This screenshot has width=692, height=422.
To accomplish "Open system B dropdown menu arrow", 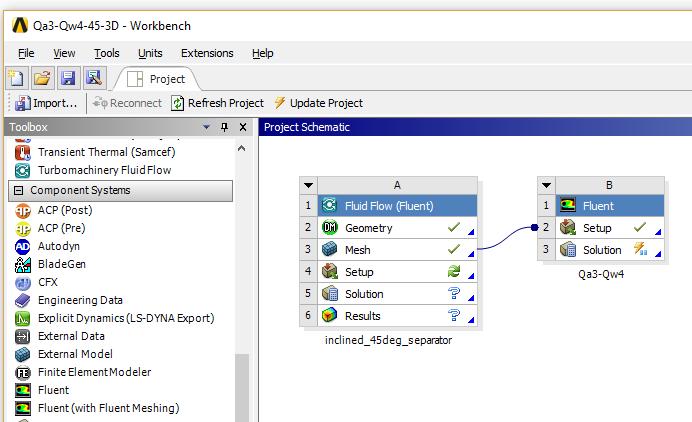I will point(546,185).
